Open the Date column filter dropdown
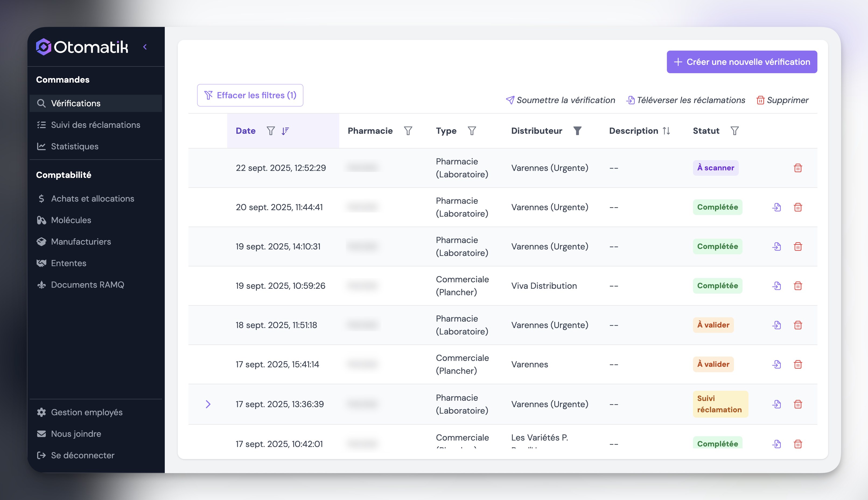Viewport: 868px width, 500px height. (271, 131)
